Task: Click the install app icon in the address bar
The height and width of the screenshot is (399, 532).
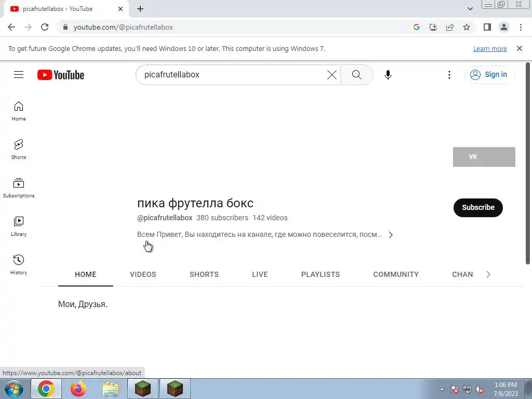Action: [433, 27]
